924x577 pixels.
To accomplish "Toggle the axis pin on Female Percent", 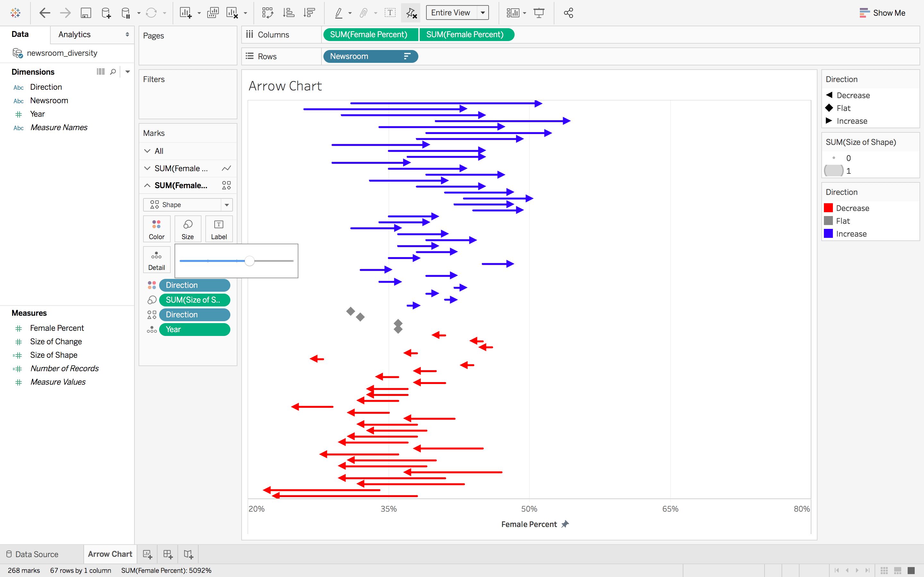I will 566,524.
